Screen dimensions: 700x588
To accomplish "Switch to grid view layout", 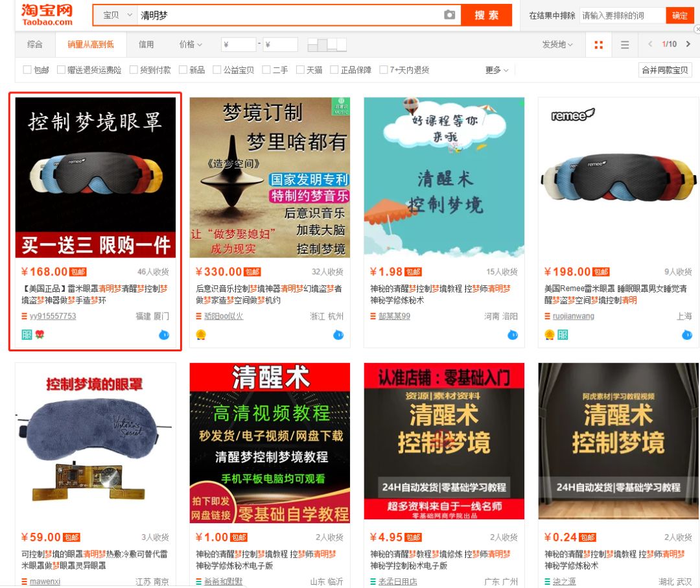I will click(598, 45).
